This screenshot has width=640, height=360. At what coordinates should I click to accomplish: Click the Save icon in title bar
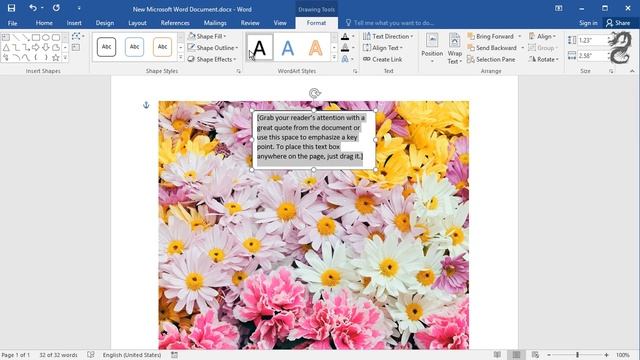11,8
